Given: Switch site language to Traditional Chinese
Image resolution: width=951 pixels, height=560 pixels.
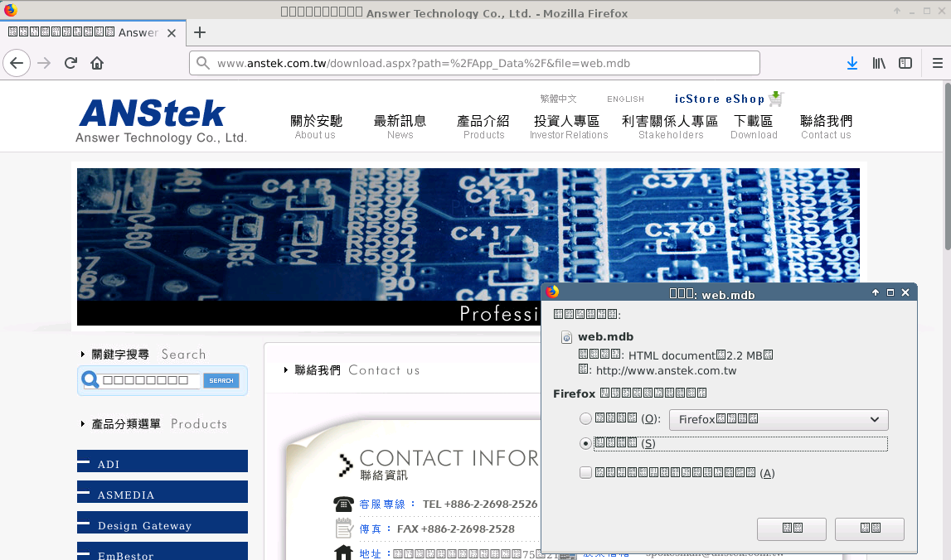Looking at the screenshot, I should point(558,99).
